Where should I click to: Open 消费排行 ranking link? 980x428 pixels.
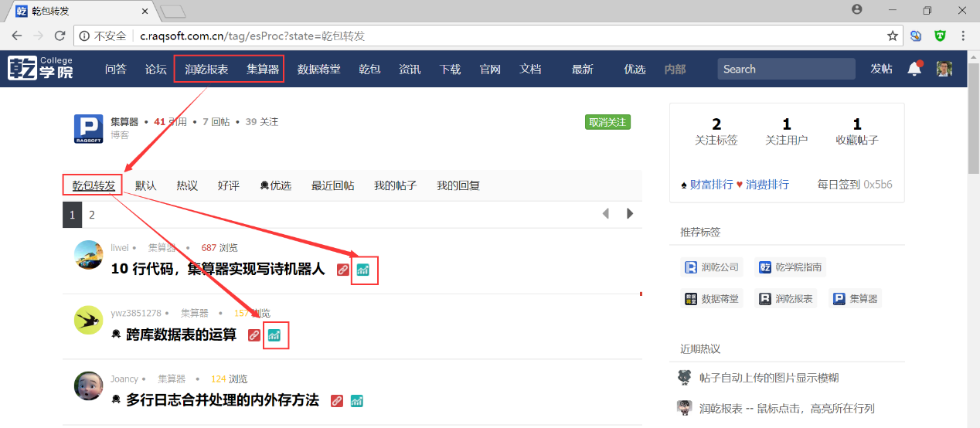coord(767,185)
